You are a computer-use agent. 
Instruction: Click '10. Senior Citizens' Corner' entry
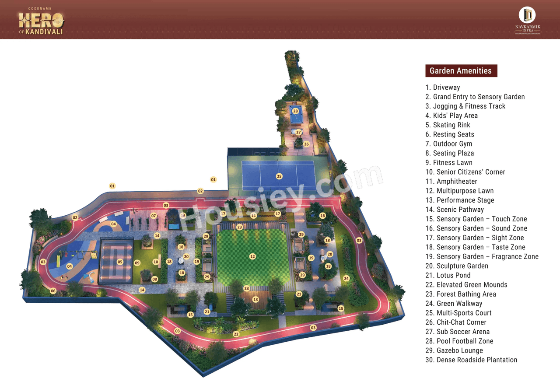465,172
